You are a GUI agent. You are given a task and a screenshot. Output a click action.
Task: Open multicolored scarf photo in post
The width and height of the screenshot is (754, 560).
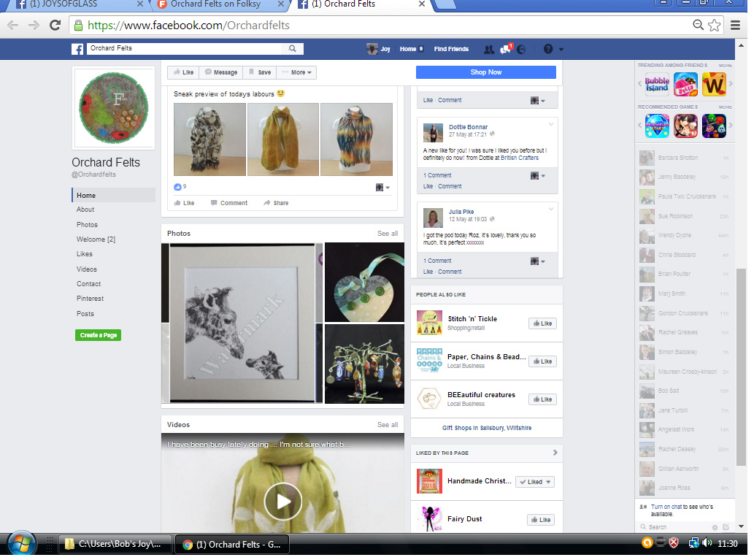click(x=356, y=139)
